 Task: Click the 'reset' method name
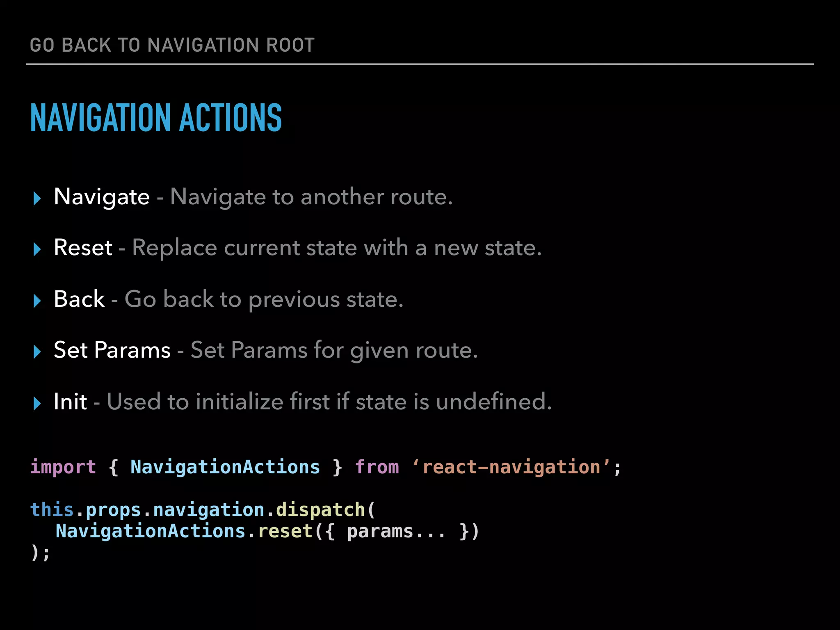285,531
